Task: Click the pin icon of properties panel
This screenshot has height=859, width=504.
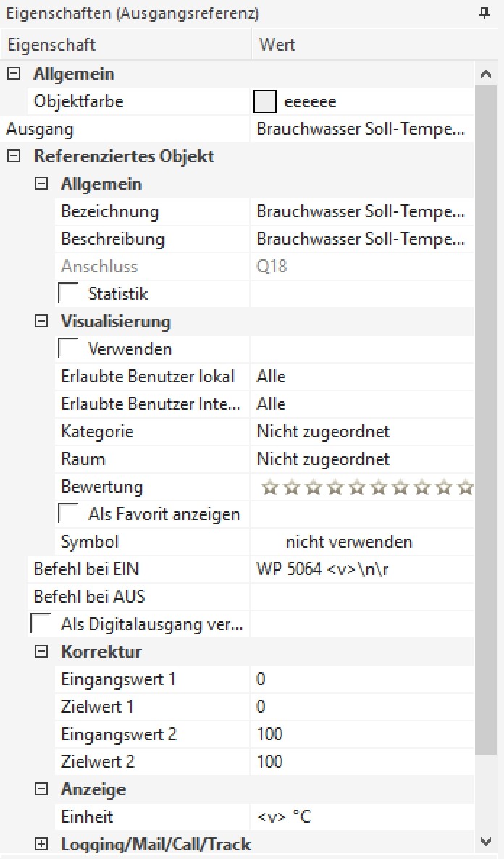Action: (x=484, y=13)
